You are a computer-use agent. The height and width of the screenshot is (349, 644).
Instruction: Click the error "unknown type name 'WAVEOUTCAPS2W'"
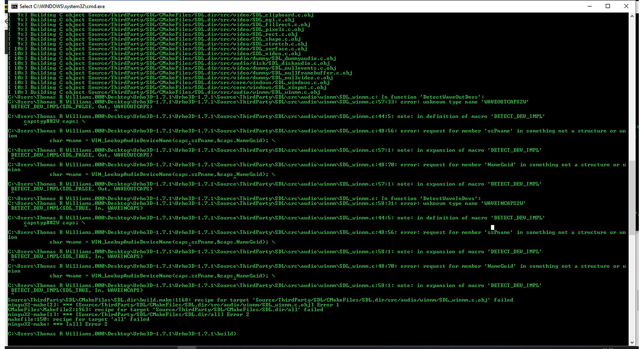(x=268, y=102)
